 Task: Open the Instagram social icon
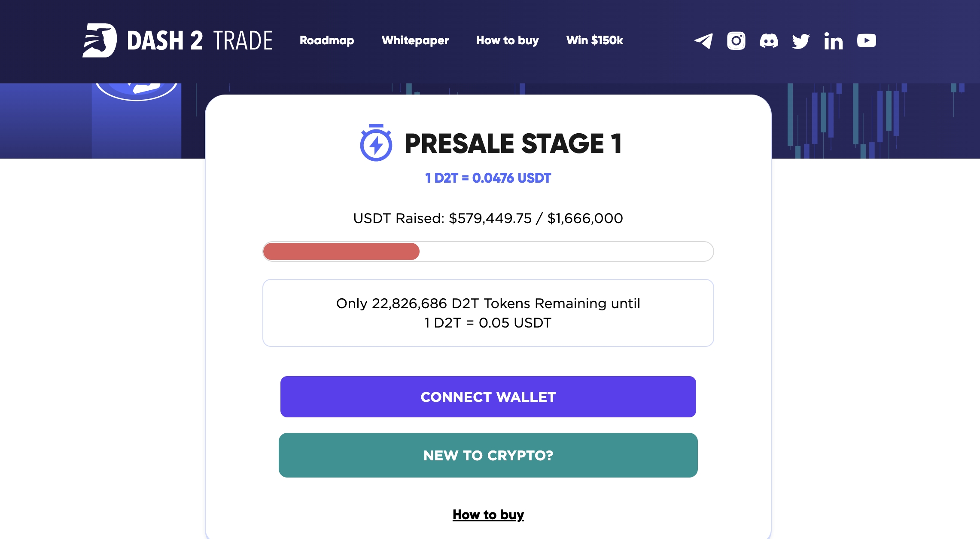point(736,41)
